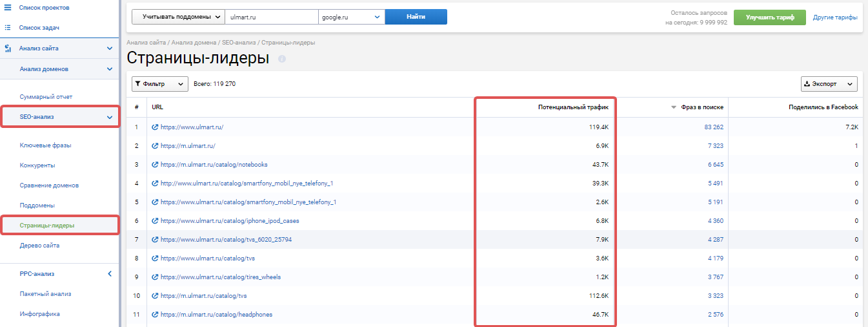Screen dimensions: 868x327
Task: Open Поддомены in sidebar
Action: point(37,206)
